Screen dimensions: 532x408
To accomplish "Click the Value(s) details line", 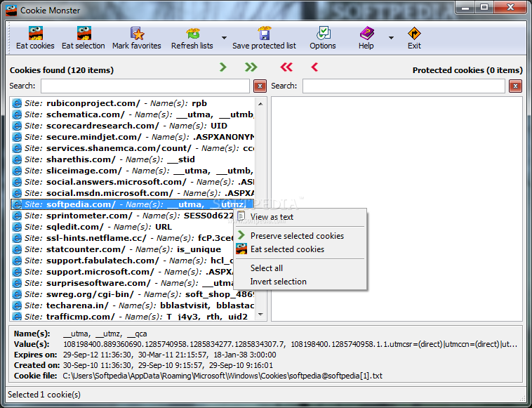I will 290,344.
